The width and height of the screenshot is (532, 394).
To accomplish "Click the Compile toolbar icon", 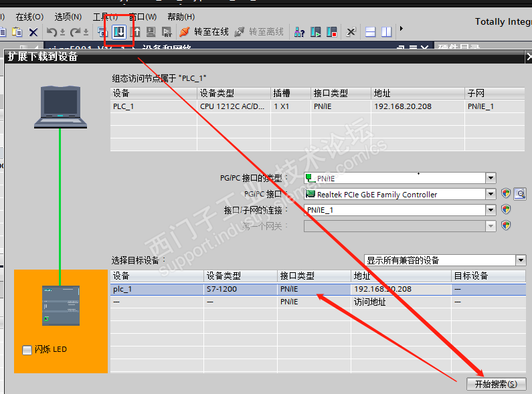I will (x=102, y=32).
